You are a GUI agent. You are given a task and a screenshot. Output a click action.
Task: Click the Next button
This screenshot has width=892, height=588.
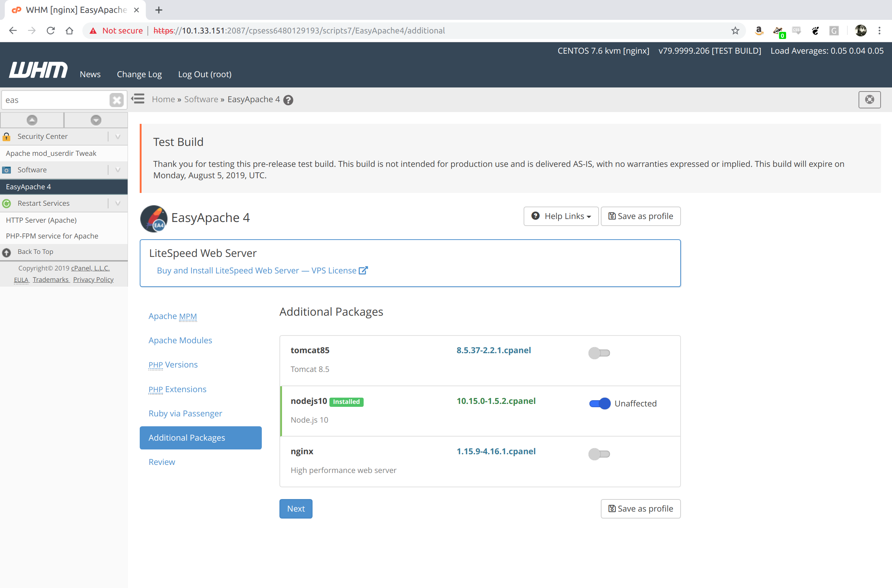point(296,509)
